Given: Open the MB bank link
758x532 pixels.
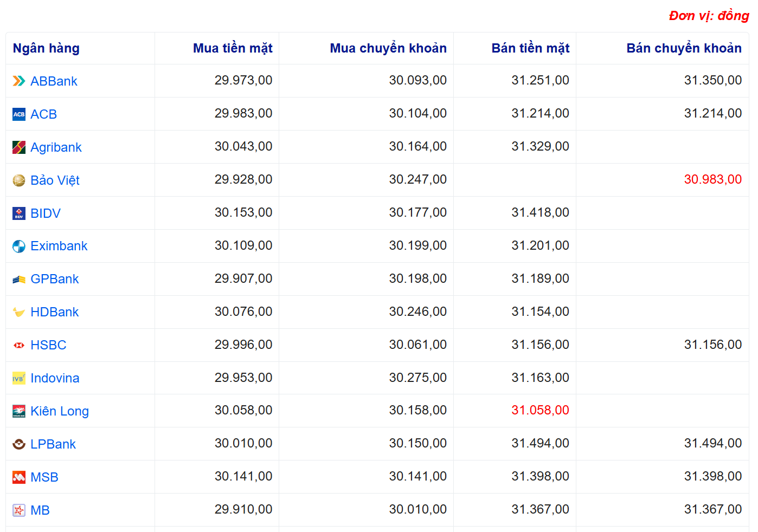Looking at the screenshot, I should [x=40, y=510].
